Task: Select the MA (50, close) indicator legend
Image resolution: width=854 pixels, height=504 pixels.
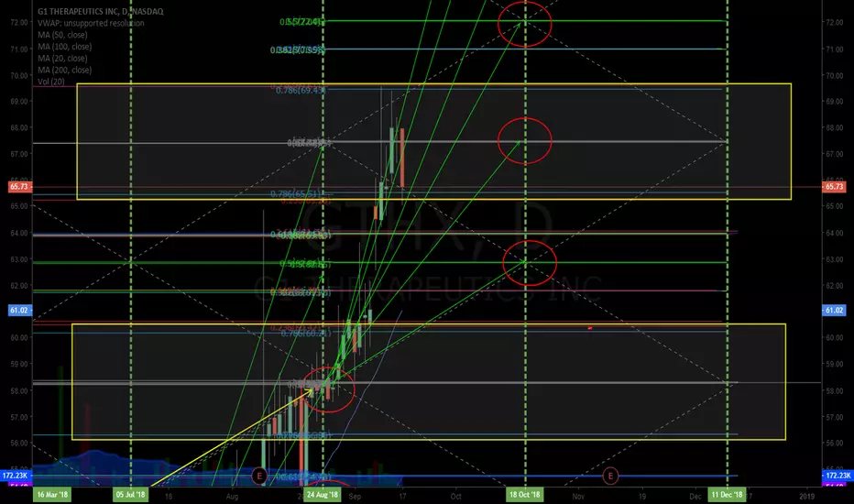Action: 62,35
